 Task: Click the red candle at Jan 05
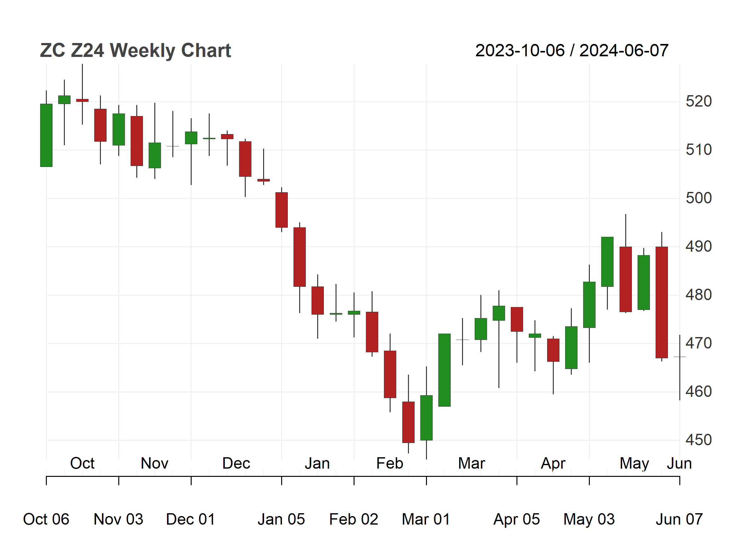click(282, 210)
